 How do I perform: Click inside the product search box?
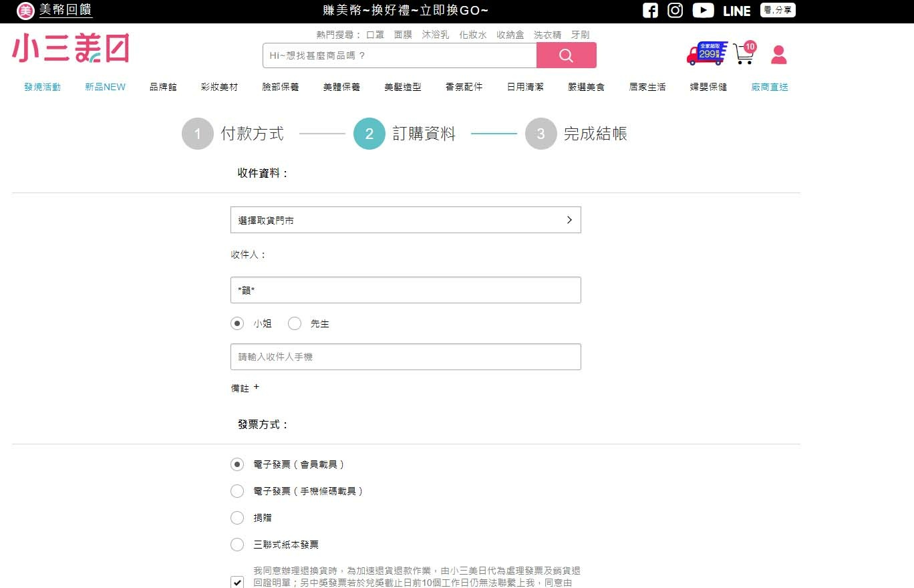400,55
